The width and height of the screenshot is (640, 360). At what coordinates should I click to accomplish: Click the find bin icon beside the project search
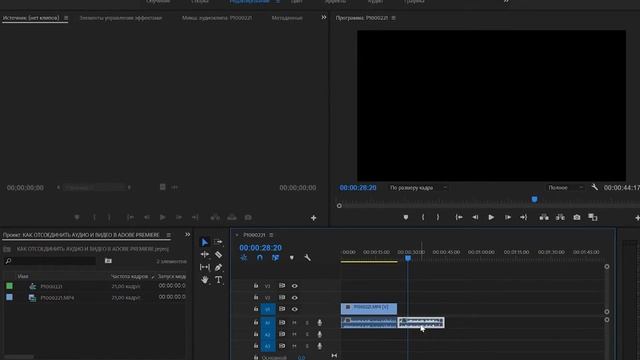(x=108, y=261)
